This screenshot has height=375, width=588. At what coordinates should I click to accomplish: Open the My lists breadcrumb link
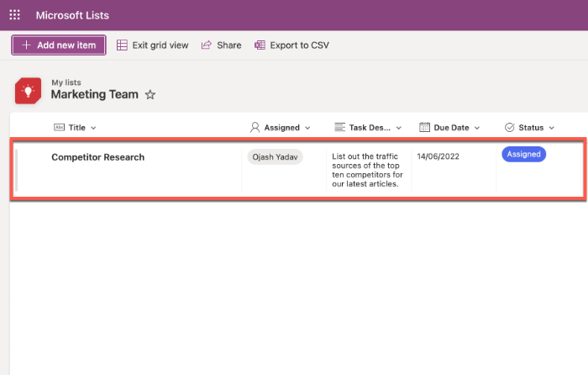click(66, 82)
